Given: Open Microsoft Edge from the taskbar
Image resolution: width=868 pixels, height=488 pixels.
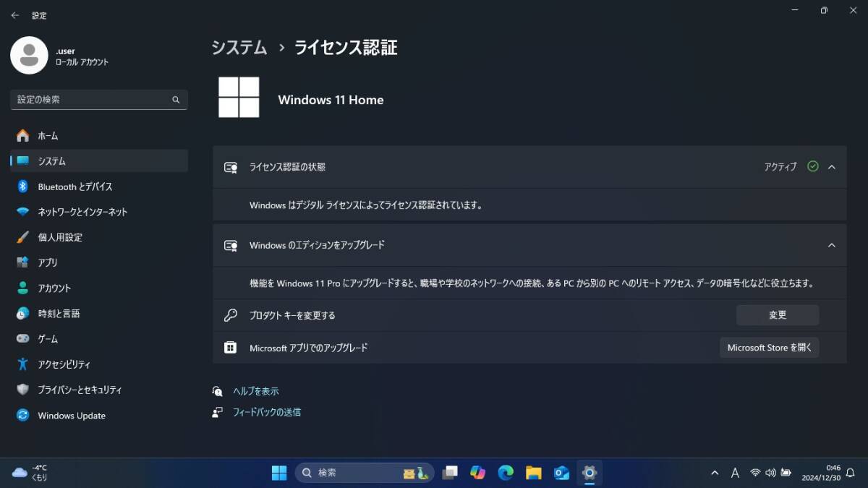Looking at the screenshot, I should coord(506,473).
